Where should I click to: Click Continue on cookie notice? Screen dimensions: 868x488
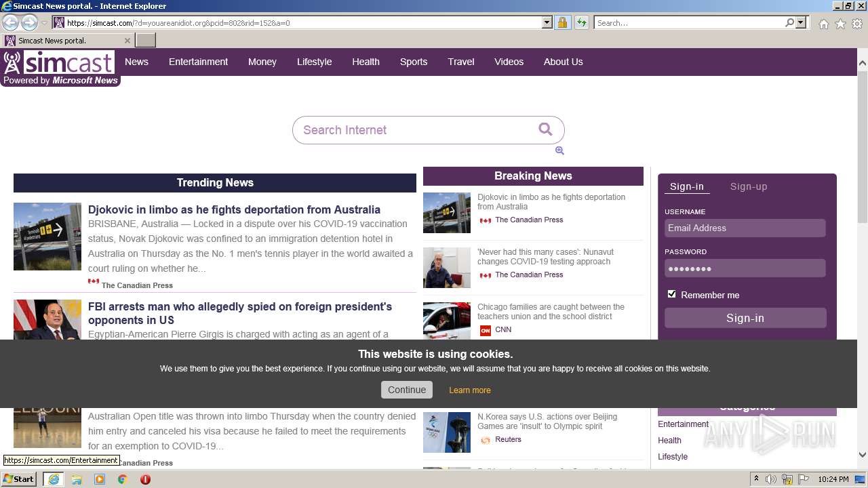tap(407, 390)
